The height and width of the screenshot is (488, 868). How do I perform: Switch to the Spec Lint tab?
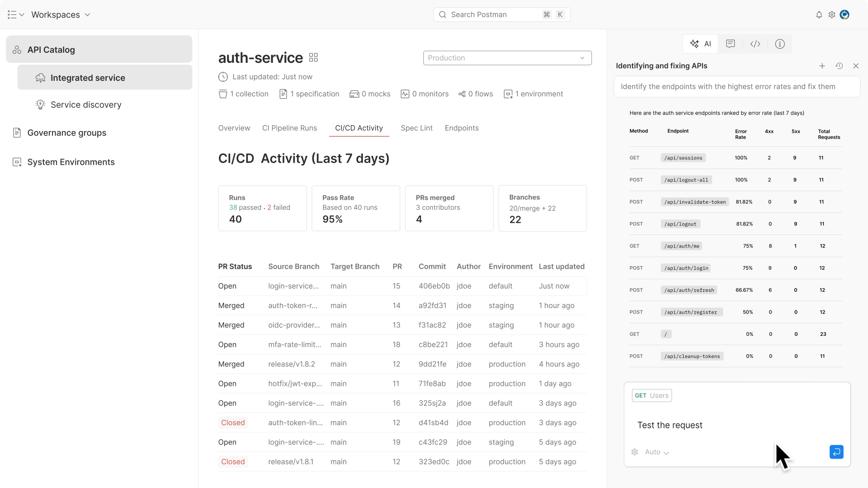coord(416,128)
